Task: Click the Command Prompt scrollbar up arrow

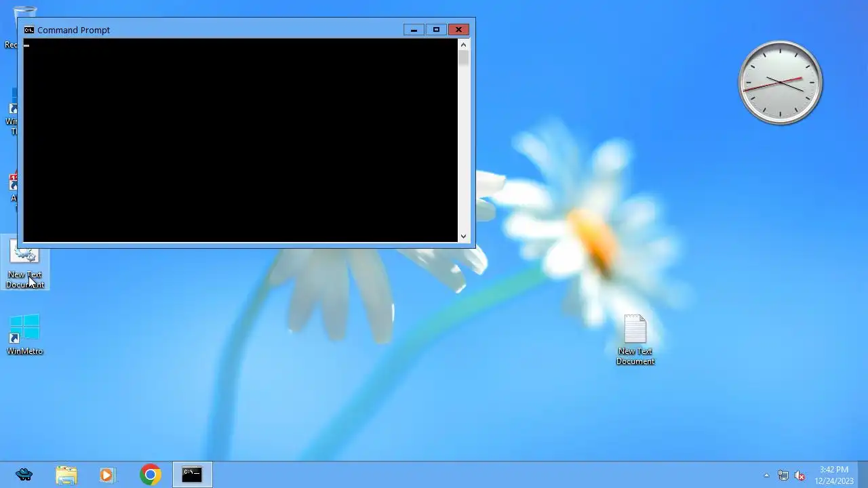Action: click(464, 45)
